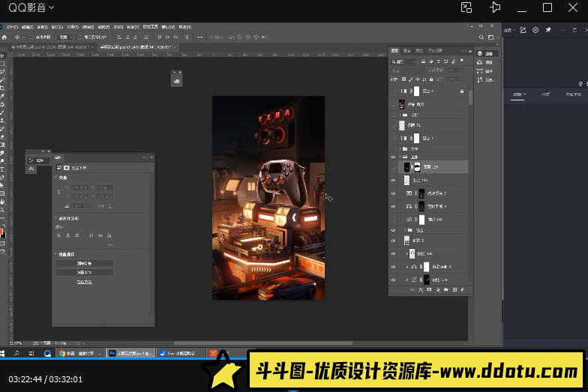Click the 移除背景 button
Screen dimensions: 588x392
tap(84, 264)
